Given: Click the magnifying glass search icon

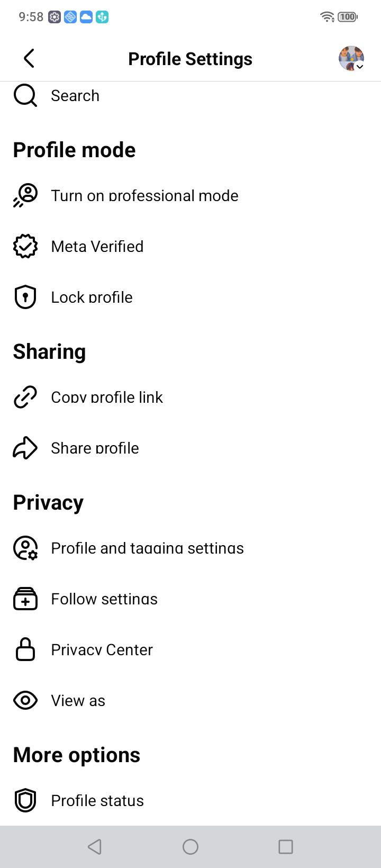Looking at the screenshot, I should pos(25,96).
